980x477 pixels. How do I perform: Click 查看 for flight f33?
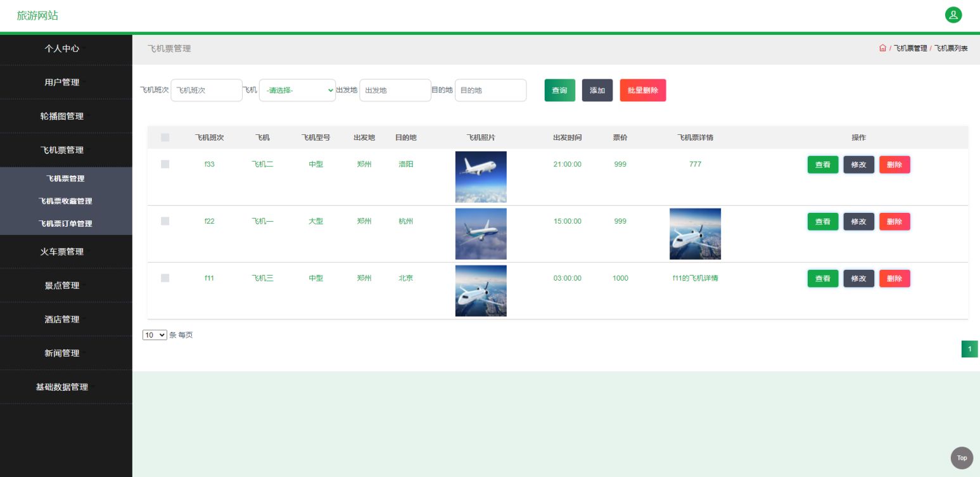(x=823, y=165)
